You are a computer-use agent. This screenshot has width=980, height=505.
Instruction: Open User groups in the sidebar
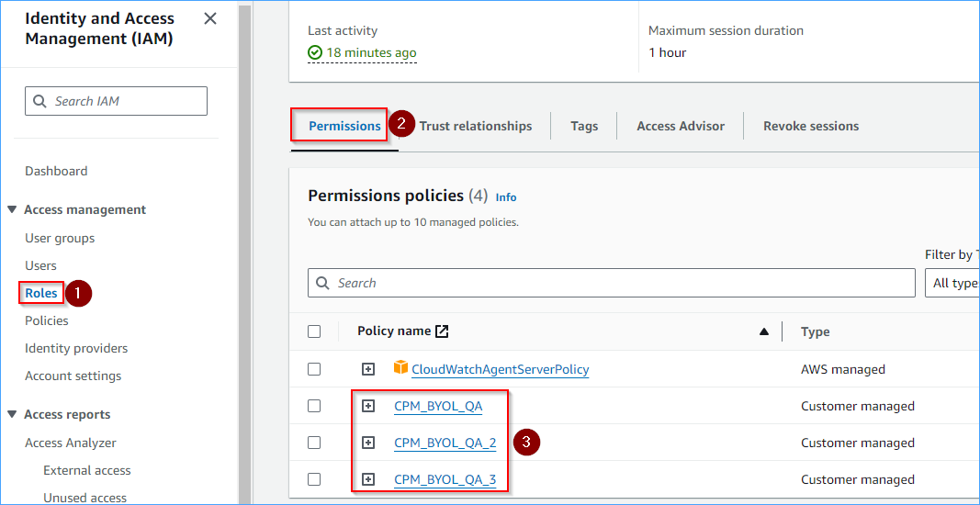click(x=60, y=238)
